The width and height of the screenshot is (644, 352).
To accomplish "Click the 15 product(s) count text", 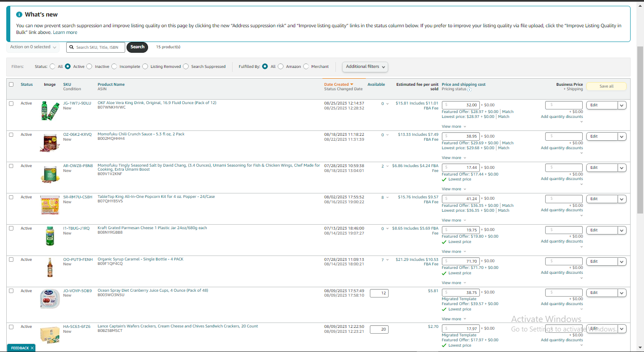I will tap(168, 47).
